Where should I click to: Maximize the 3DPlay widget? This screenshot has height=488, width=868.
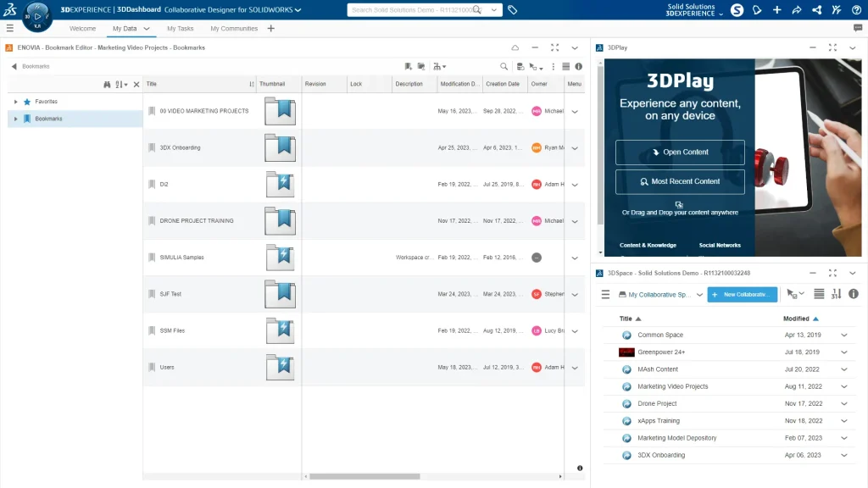click(832, 47)
